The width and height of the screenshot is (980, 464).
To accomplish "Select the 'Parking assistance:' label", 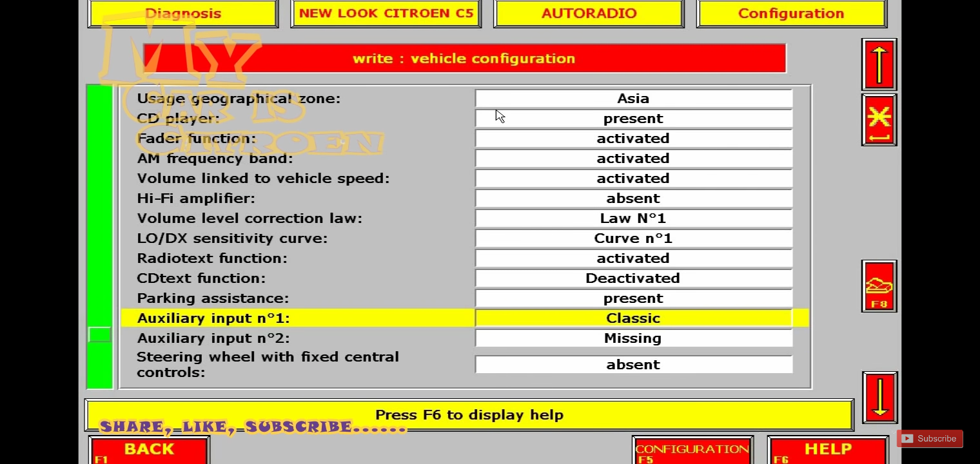I will [x=213, y=298].
